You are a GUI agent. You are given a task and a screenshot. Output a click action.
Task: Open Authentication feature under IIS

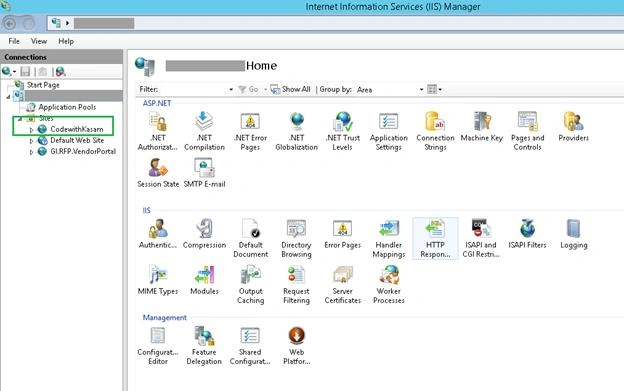pos(158,233)
